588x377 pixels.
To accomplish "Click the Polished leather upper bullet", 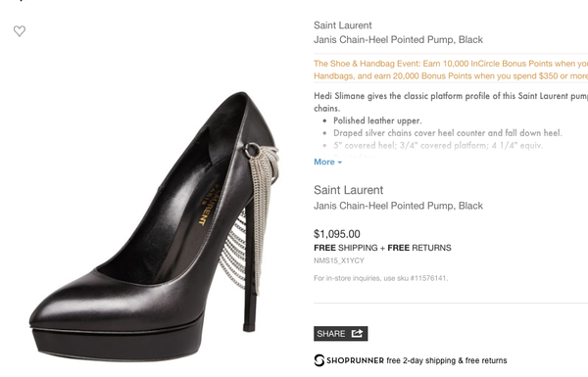I will 377,120.
